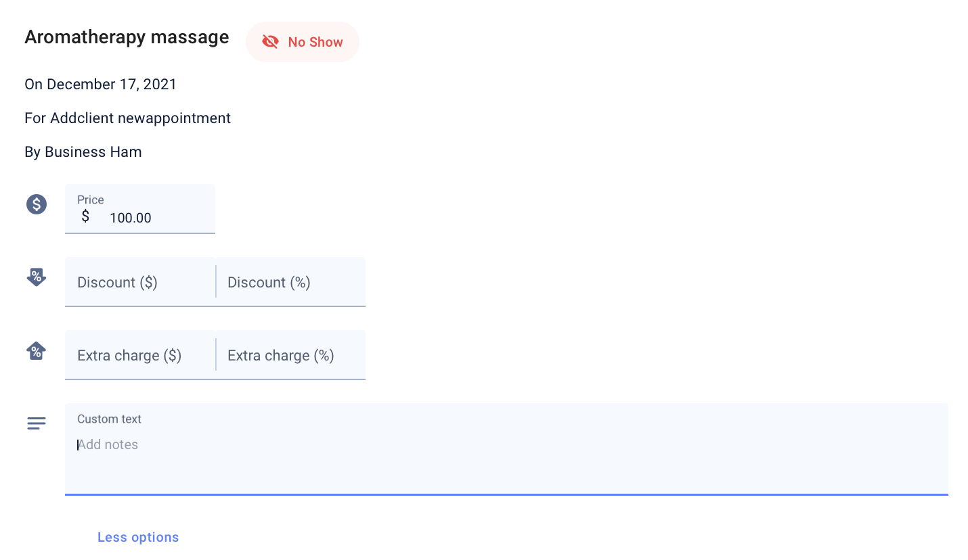Click the December 17, 2021 date text
Screen dimensions: 968x560
112,85
